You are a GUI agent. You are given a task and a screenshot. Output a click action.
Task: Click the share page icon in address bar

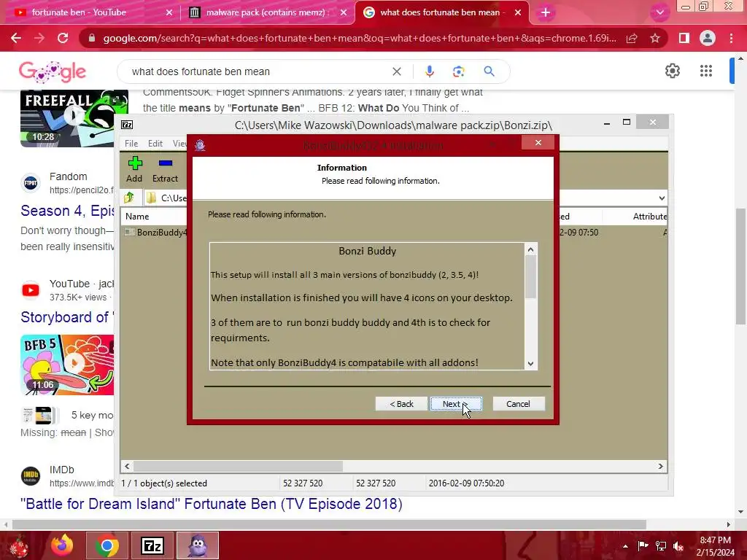pos(632,38)
